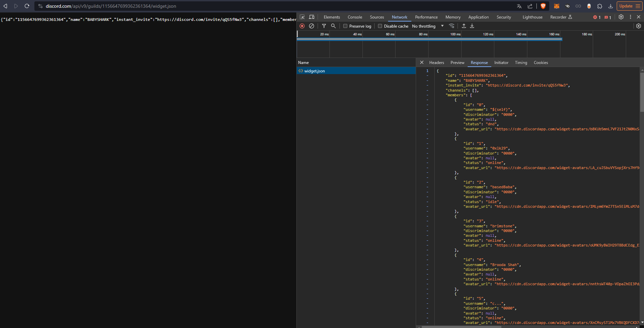
Task: Switch to the Console tab
Action: (x=355, y=17)
